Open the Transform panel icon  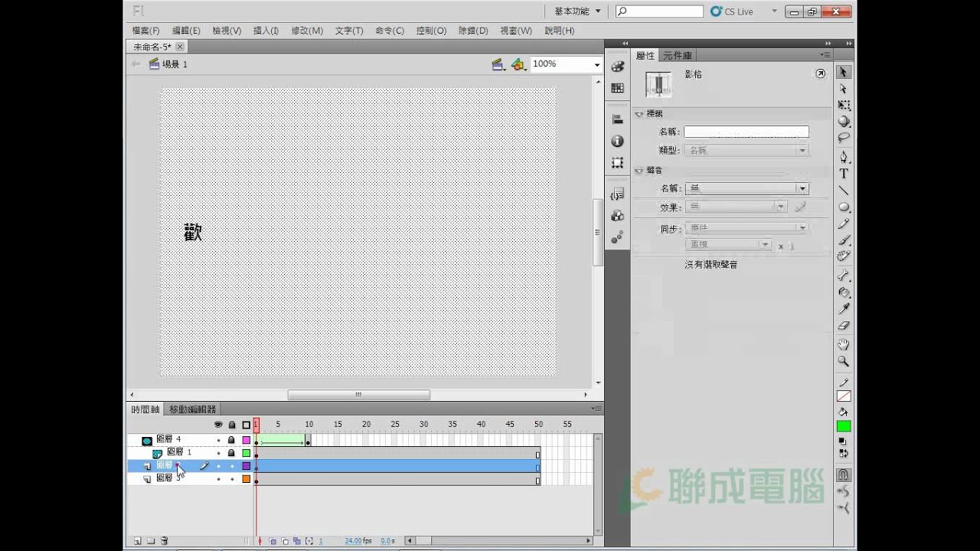(x=617, y=163)
